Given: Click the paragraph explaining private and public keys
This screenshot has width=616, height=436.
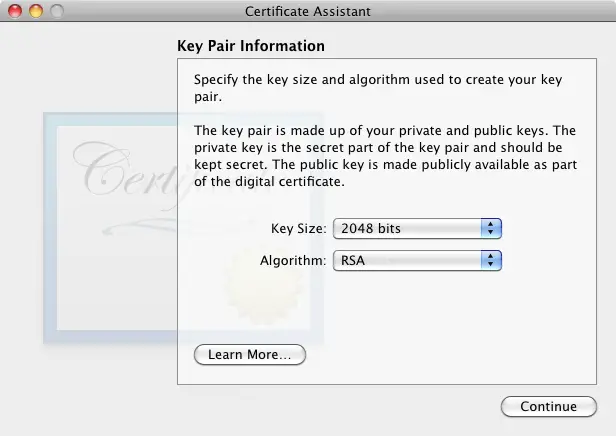Looking at the screenshot, I should point(384,156).
